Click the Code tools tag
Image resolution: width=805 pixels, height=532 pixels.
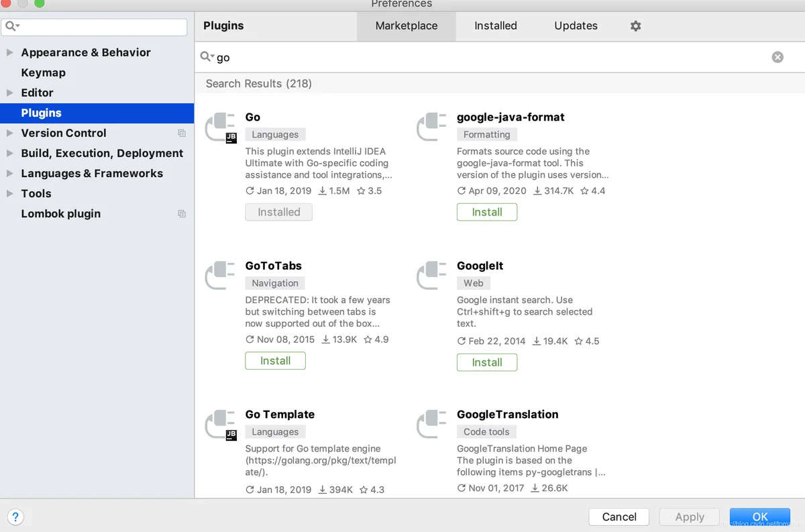[x=486, y=432]
